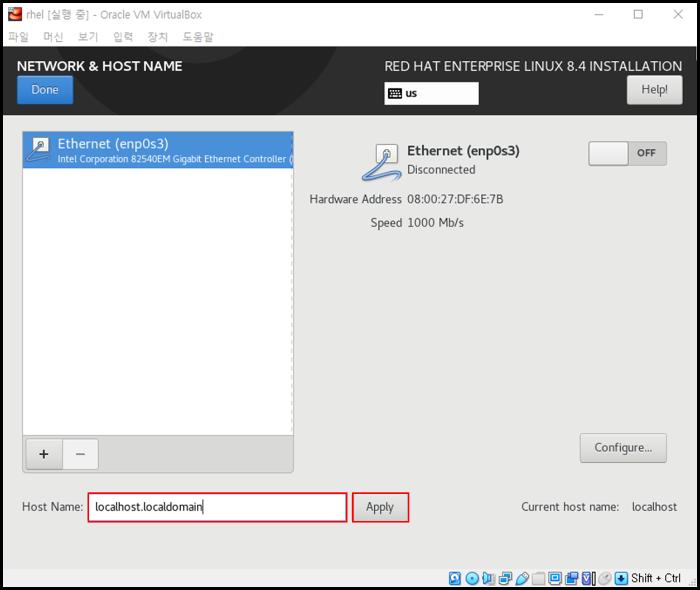Focus the Host Name text field
Screen dimensions: 700x590
click(x=218, y=507)
